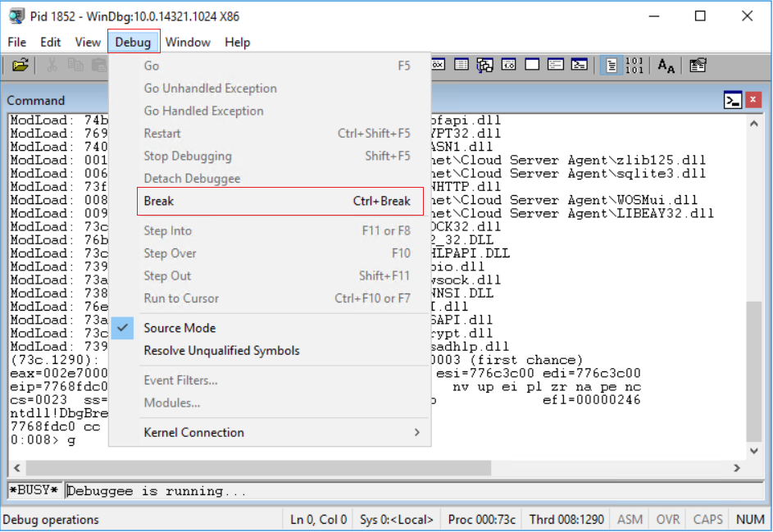Open the Call Stack window toolbar icon
Image resolution: width=773 pixels, height=532 pixels.
[485, 65]
